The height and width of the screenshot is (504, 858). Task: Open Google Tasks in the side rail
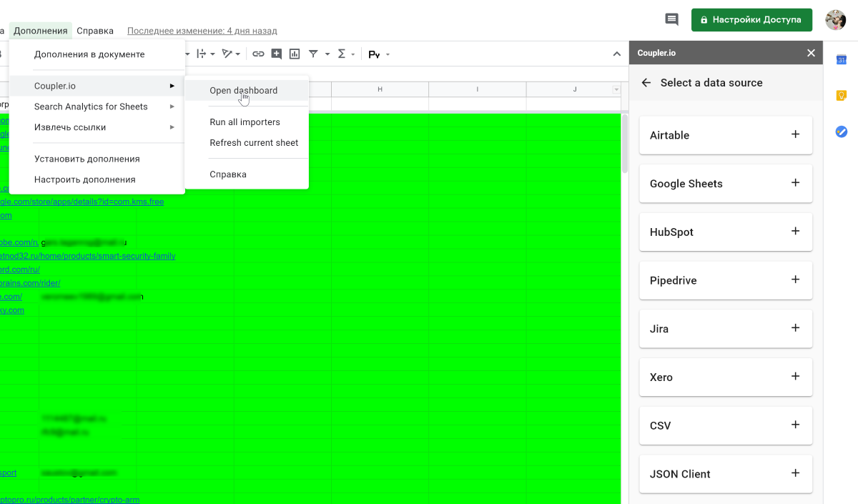tap(842, 132)
